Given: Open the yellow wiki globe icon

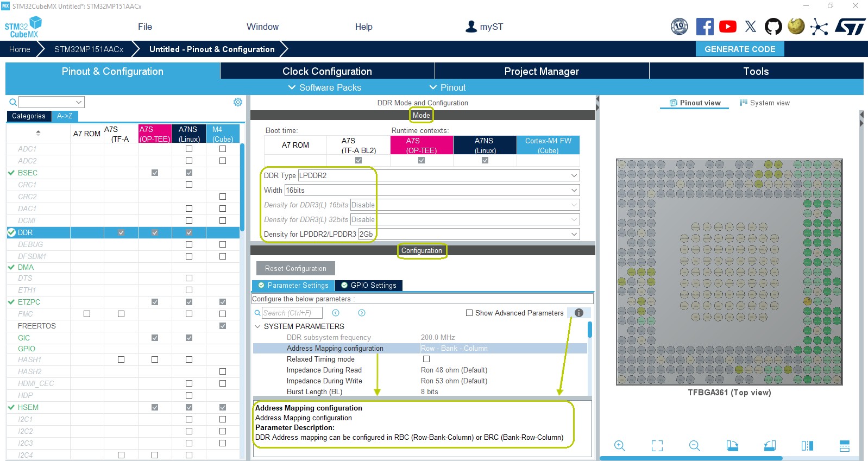Looking at the screenshot, I should (796, 26).
